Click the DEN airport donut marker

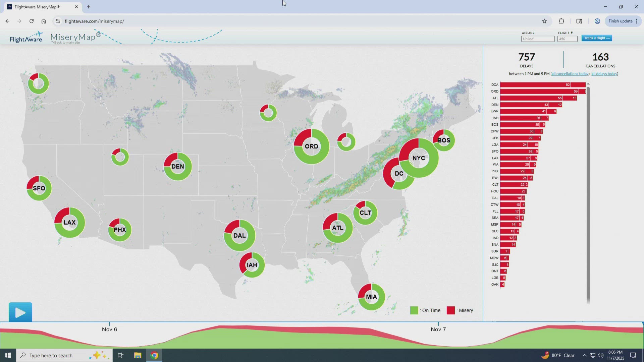[x=177, y=167]
